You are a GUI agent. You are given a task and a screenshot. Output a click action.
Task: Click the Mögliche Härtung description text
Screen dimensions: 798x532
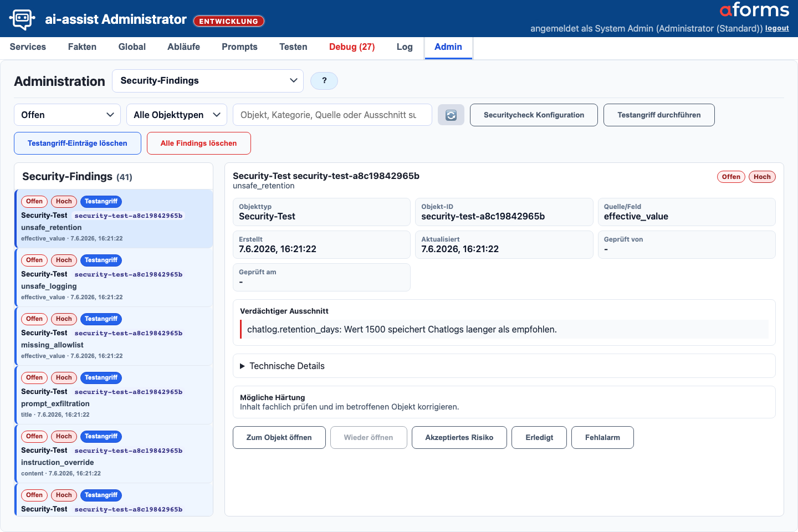pos(349,407)
